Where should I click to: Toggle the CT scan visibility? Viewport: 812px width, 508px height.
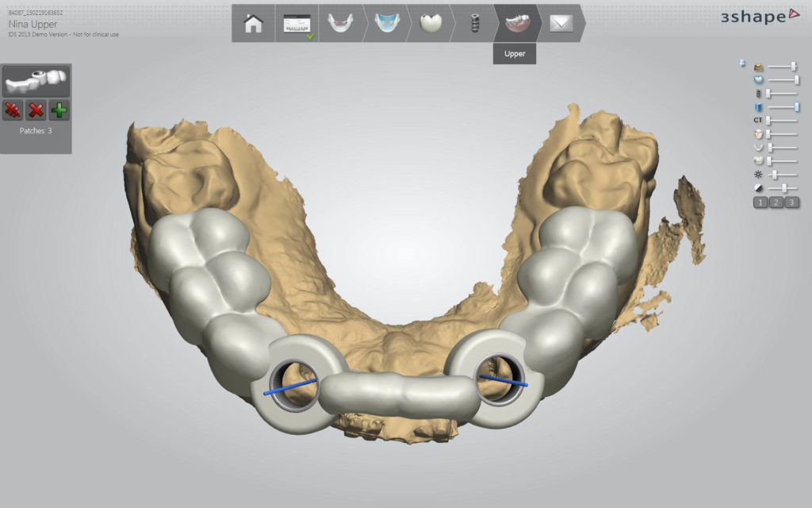[x=758, y=121]
